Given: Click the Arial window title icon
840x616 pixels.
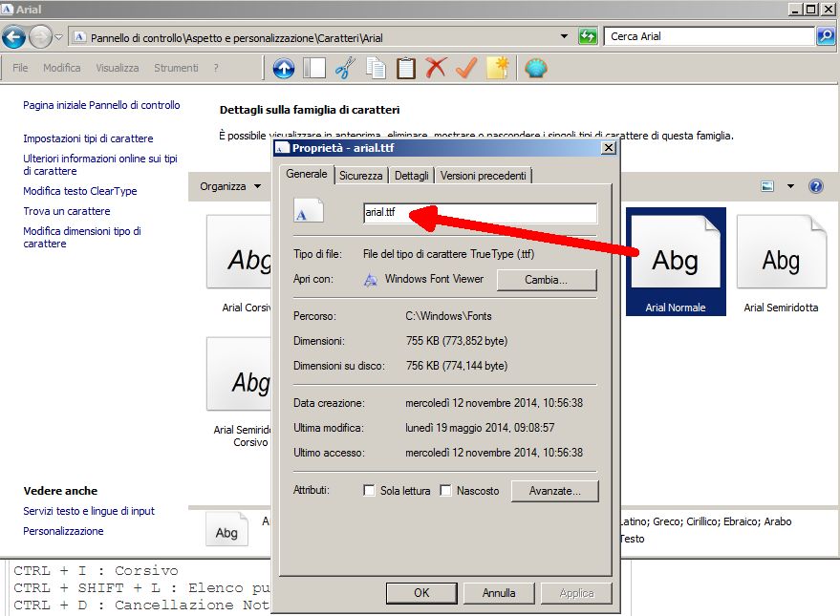Looking at the screenshot, I should pos(7,9).
